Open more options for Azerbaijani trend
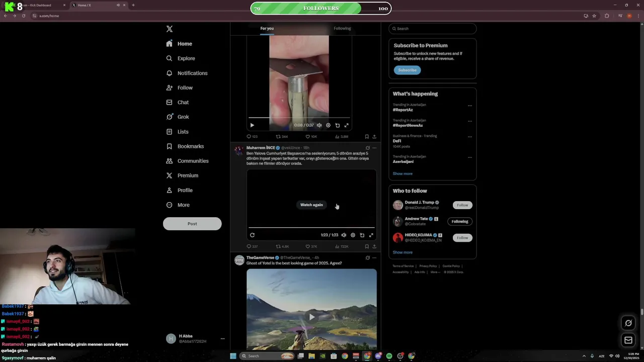Viewport: 644px width, 362px height. (470, 157)
